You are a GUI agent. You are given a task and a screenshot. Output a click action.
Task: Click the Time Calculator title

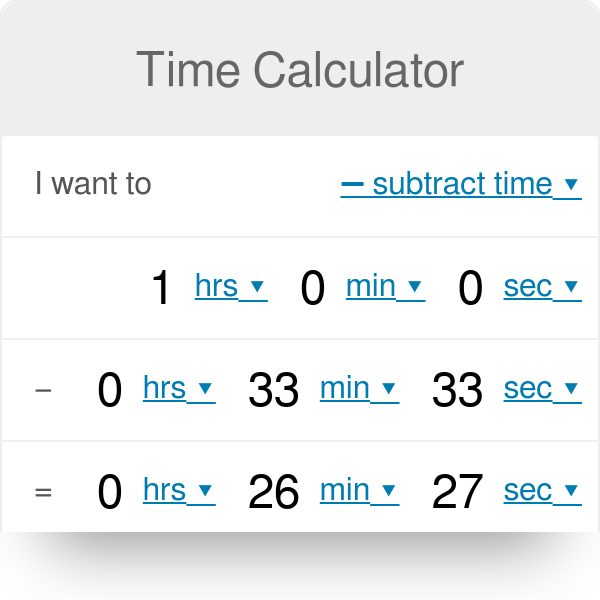pos(300,70)
